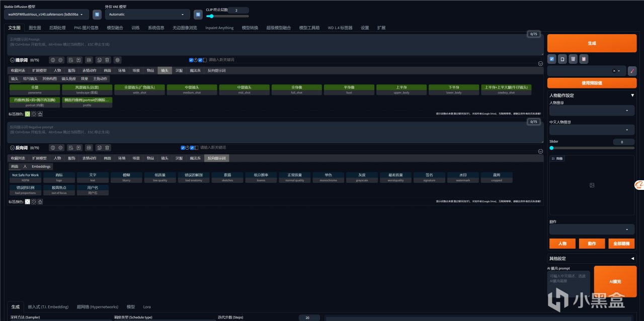The height and width of the screenshot is (321, 644).
Task: Select the 特写镜头 sub-tab
Action: (30, 79)
